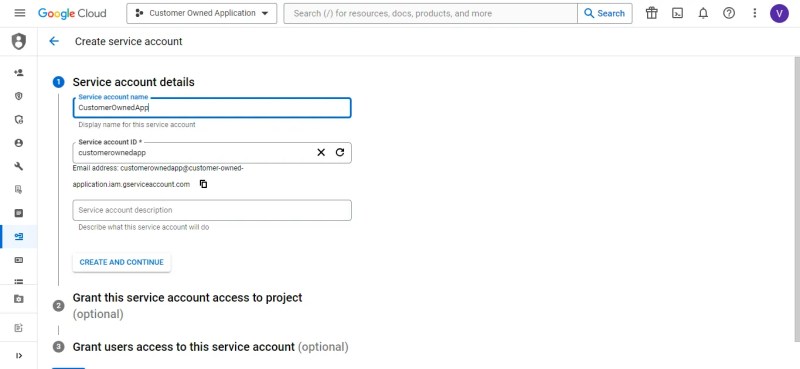Open the gift free trial icon
800x369 pixels.
pos(652,13)
